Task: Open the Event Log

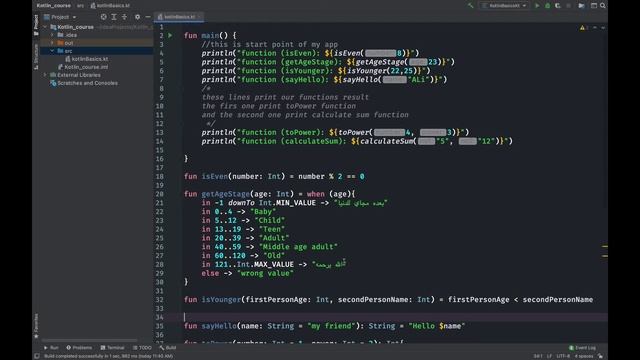Action: tap(582, 348)
